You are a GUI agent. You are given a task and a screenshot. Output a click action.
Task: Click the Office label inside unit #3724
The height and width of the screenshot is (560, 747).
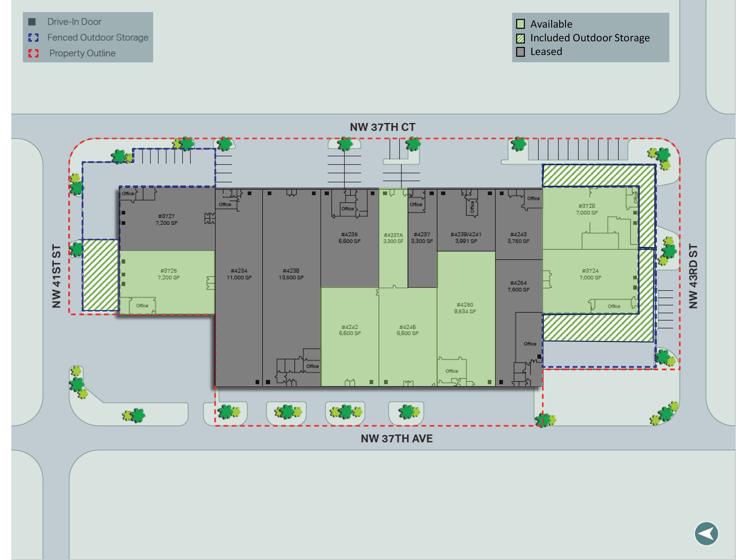tap(614, 306)
